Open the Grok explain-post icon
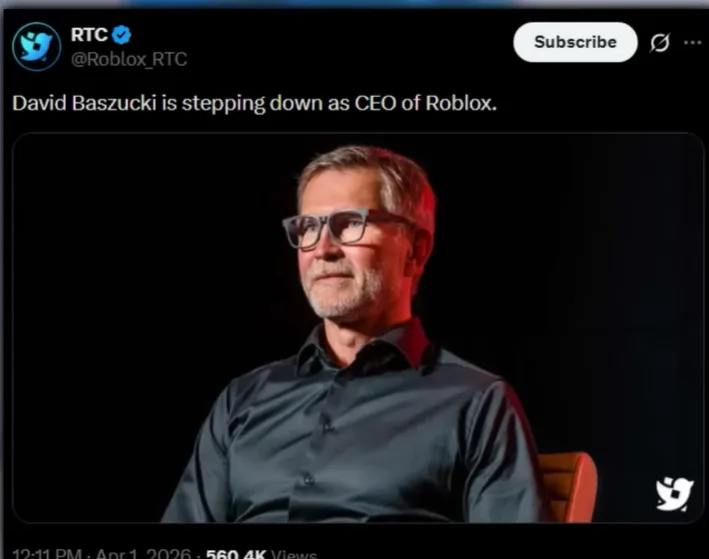 [x=660, y=43]
